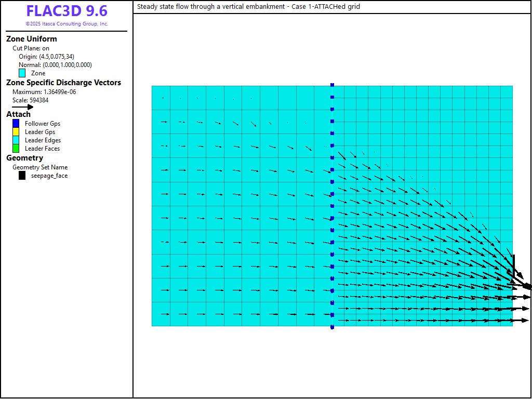Click the Cut Plane: on entry
This screenshot has height=399, width=532.
[31, 48]
